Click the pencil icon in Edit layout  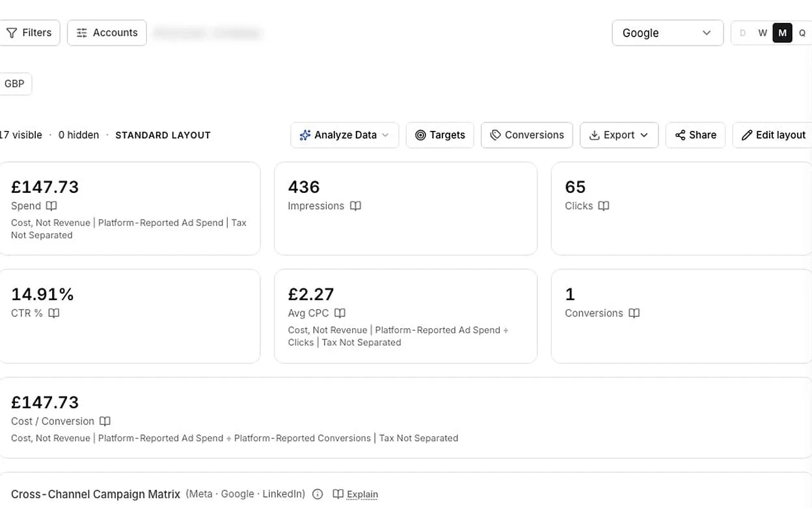747,135
